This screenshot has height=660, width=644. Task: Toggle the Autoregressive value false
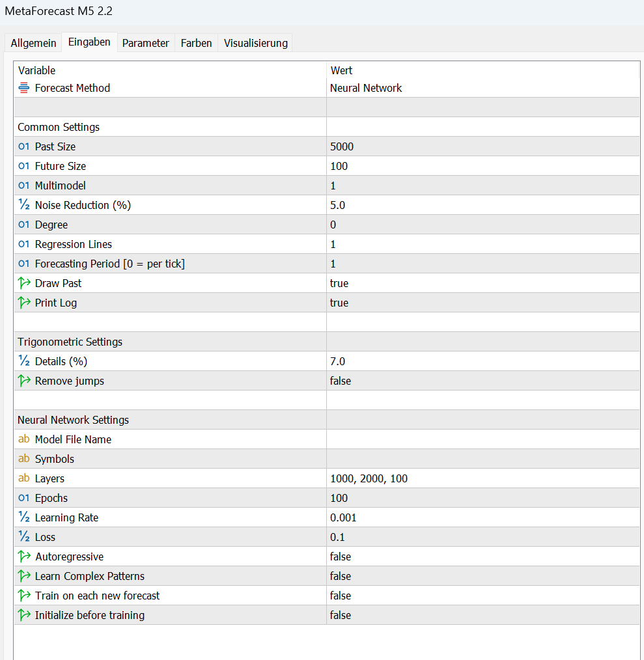click(x=341, y=557)
